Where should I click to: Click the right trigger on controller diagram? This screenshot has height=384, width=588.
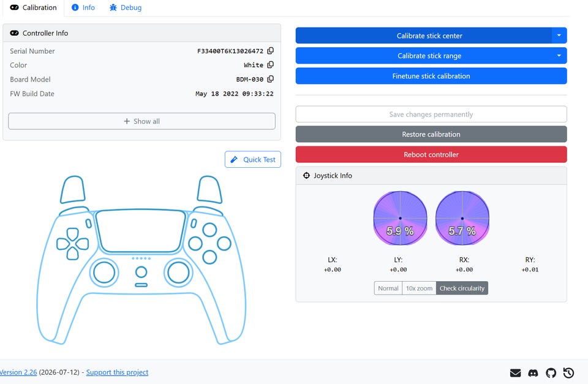click(x=209, y=190)
